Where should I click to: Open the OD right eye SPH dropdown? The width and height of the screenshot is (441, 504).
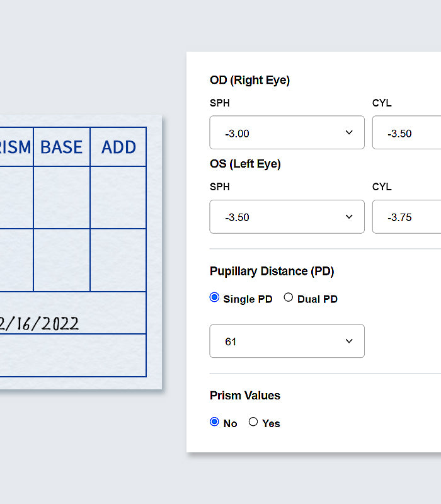click(x=287, y=133)
